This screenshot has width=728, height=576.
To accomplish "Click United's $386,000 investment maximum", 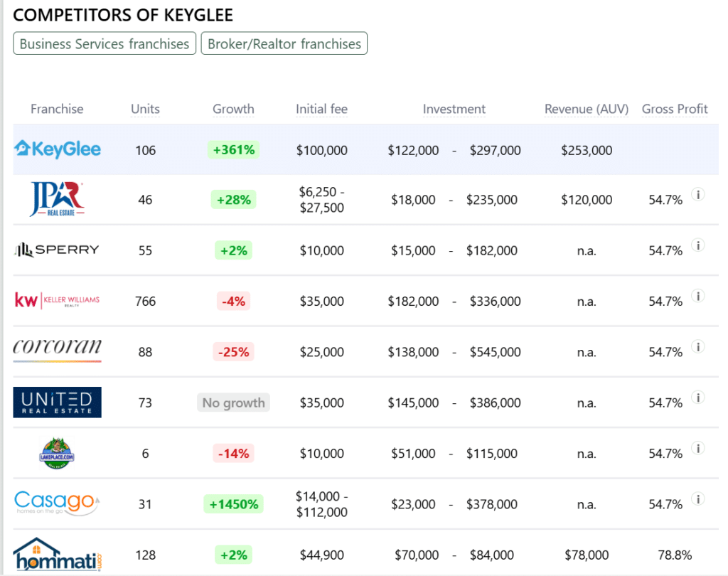I will 495,402.
